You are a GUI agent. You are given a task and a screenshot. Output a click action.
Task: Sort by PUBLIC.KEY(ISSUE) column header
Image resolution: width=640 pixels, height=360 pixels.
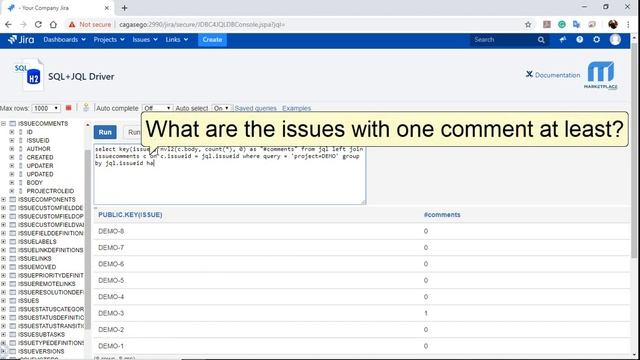click(130, 215)
